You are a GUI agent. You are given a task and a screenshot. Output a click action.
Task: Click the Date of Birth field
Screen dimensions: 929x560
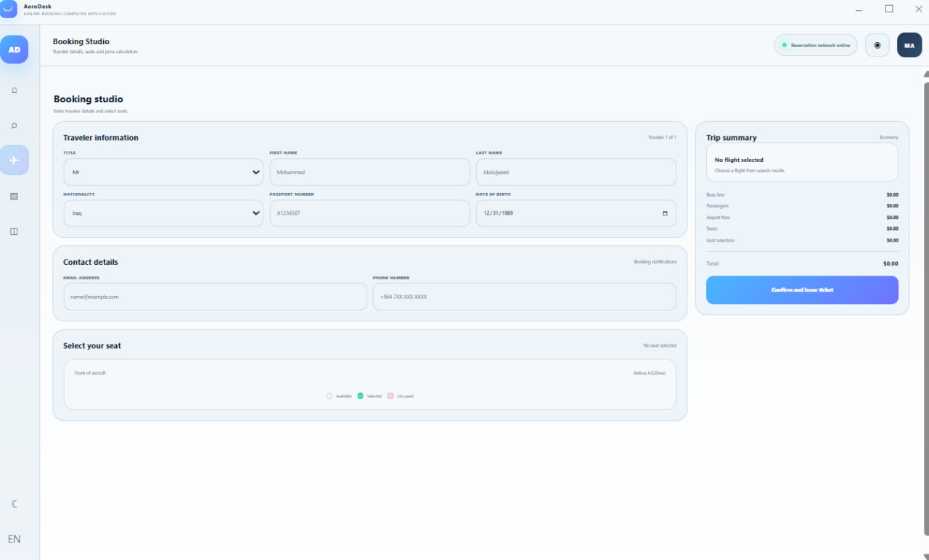tap(576, 213)
